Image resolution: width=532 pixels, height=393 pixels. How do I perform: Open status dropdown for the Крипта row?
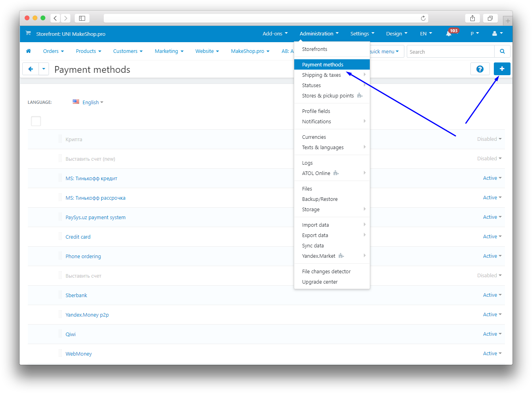[x=489, y=139]
